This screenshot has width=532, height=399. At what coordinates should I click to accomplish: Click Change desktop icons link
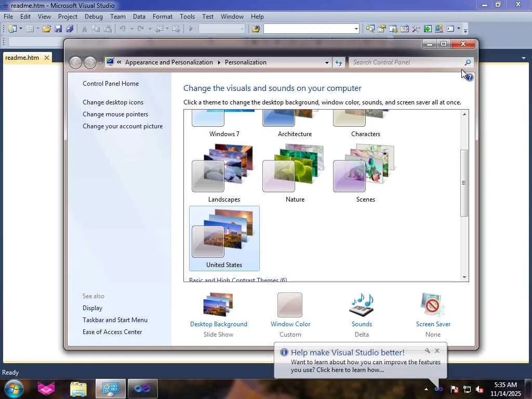pyautogui.click(x=113, y=102)
